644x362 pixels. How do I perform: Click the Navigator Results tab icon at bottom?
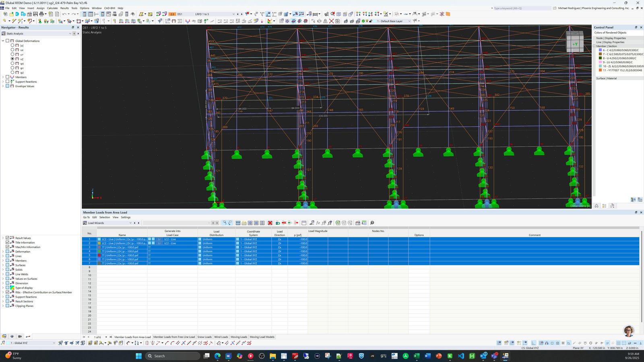(x=28, y=337)
